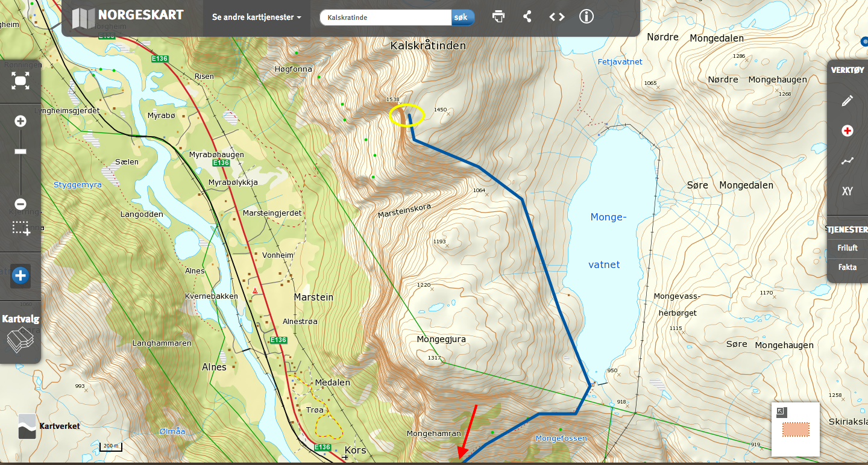Select the line measurement profile tool
Image resolution: width=868 pixels, height=465 pixels.
848,161
